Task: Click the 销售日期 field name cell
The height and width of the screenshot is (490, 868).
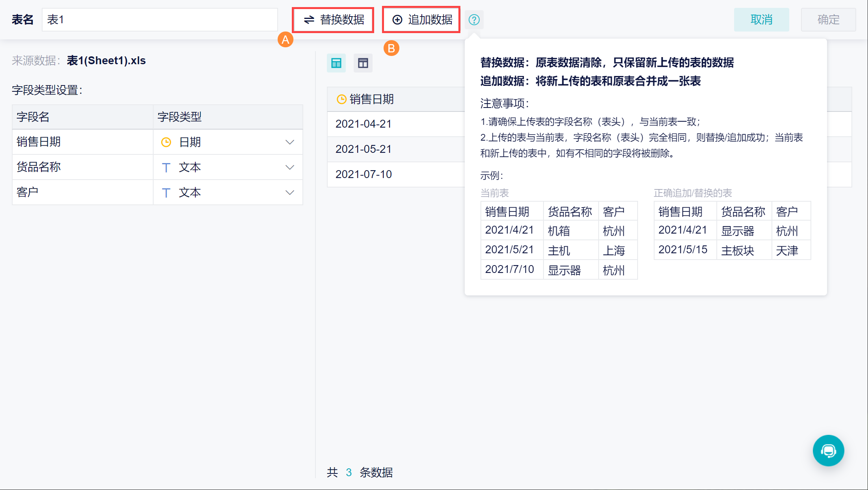Action: coord(83,142)
